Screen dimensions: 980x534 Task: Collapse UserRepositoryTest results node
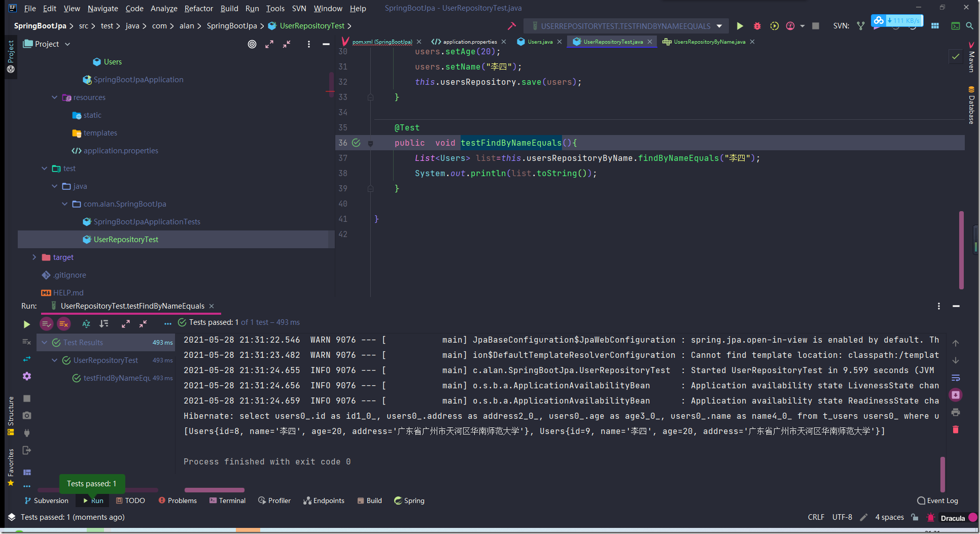click(54, 360)
